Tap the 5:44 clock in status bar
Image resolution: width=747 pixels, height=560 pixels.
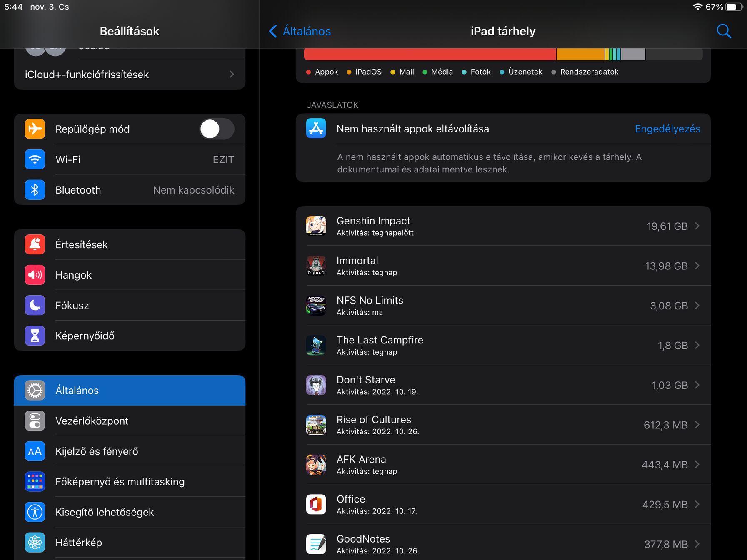13,7
